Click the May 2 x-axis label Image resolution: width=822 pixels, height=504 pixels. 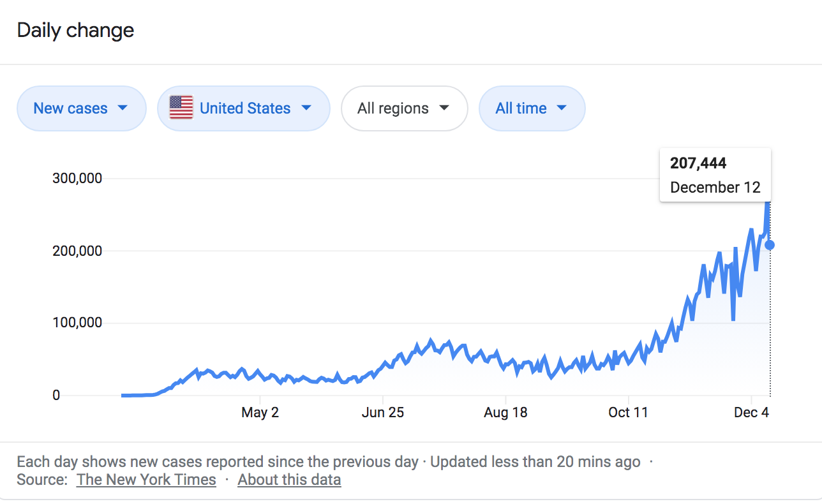click(260, 413)
